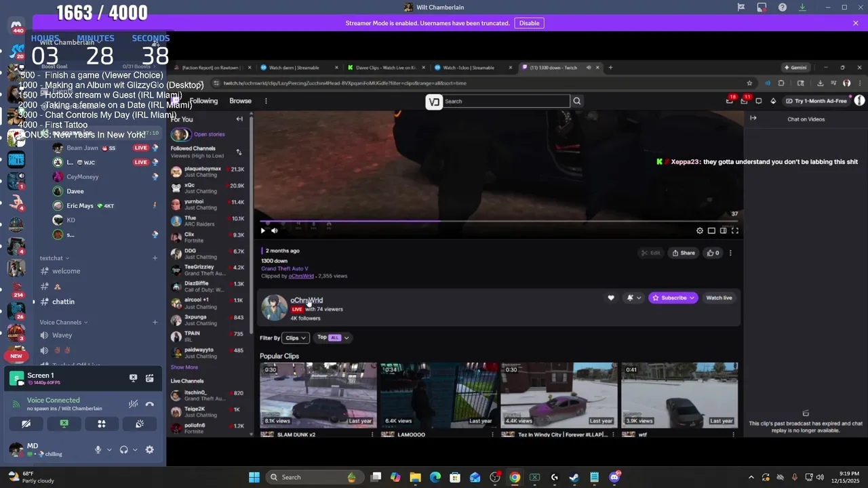The height and width of the screenshot is (488, 868).
Task: Bookmark page with the star icon
Action: (749, 83)
